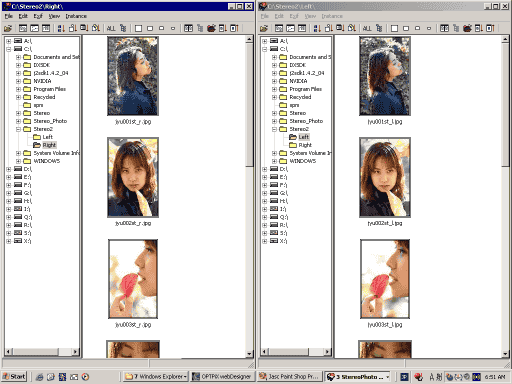Open Edit menu in Stereo2\Right window
This screenshot has height=384, width=512.
pyautogui.click(x=23, y=16)
